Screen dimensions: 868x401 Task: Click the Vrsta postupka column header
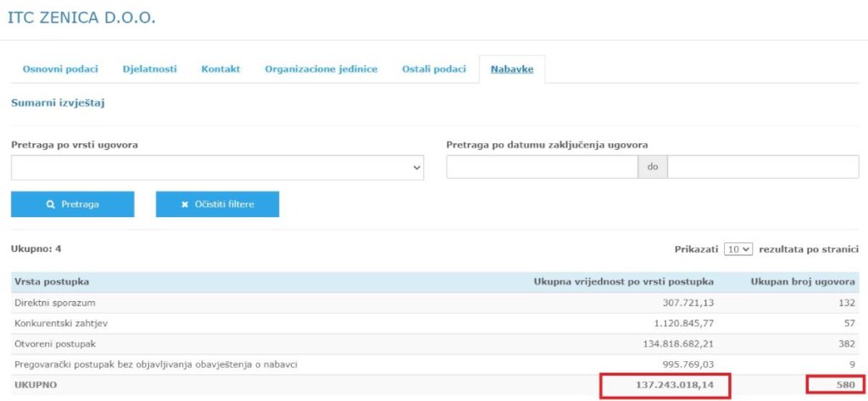[x=52, y=282]
